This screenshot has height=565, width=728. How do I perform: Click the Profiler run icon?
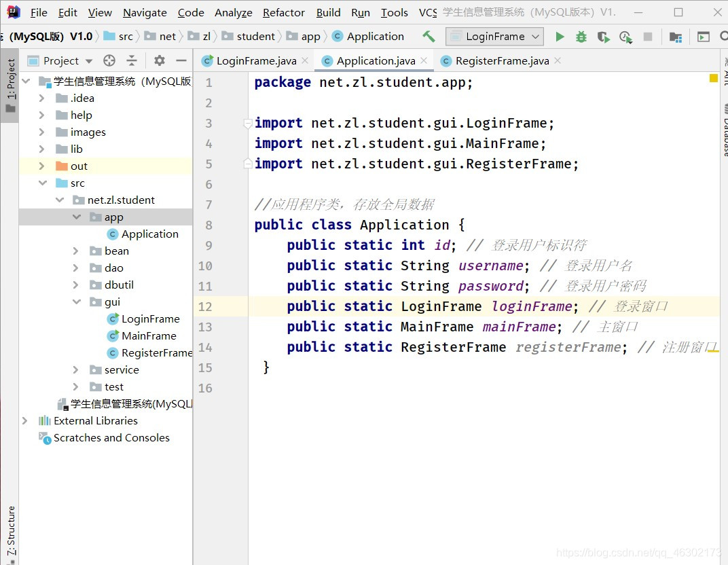click(625, 36)
